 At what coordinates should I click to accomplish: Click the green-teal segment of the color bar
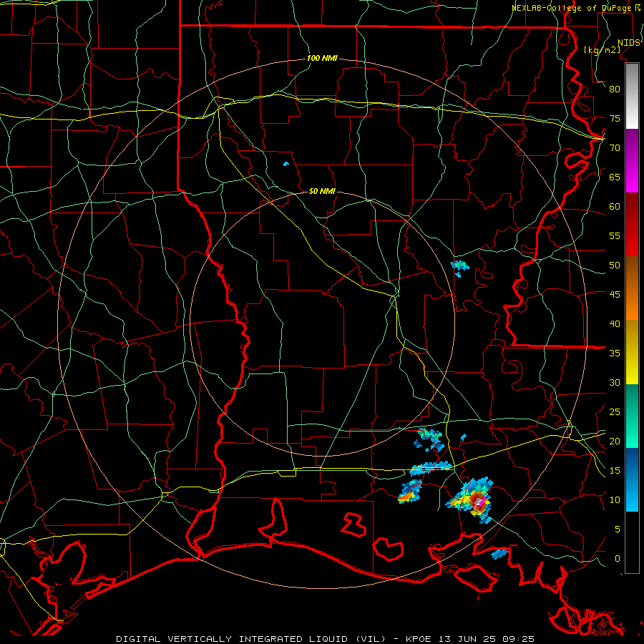tap(632, 416)
